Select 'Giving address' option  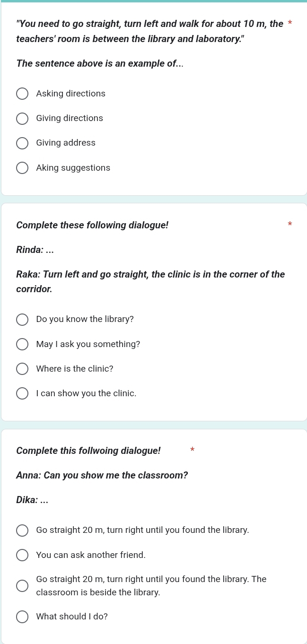(22, 143)
